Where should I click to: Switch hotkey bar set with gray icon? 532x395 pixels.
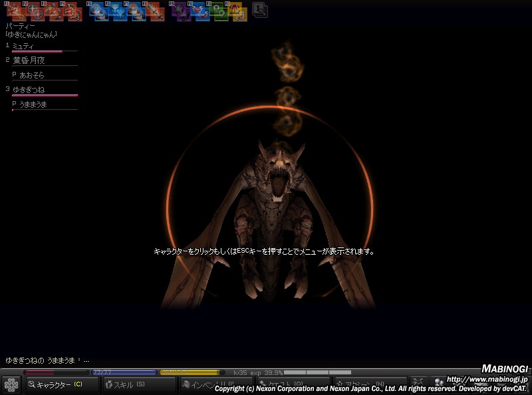260,10
